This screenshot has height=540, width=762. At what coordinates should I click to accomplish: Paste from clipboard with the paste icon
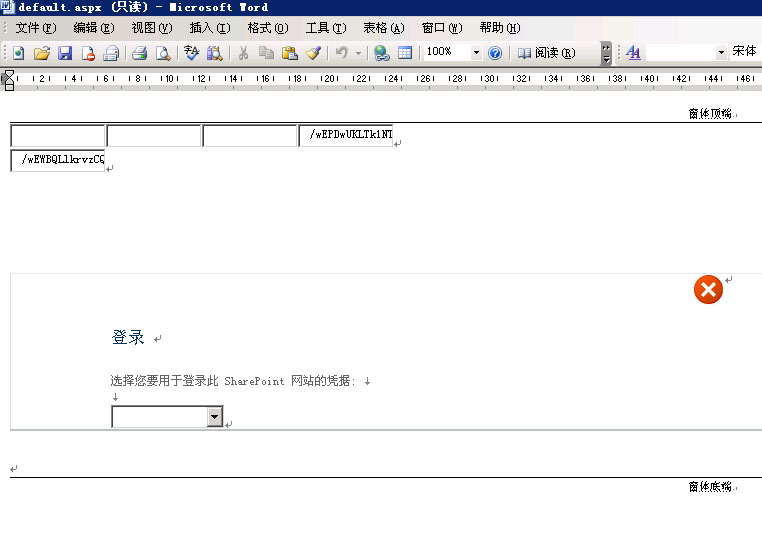[x=290, y=52]
